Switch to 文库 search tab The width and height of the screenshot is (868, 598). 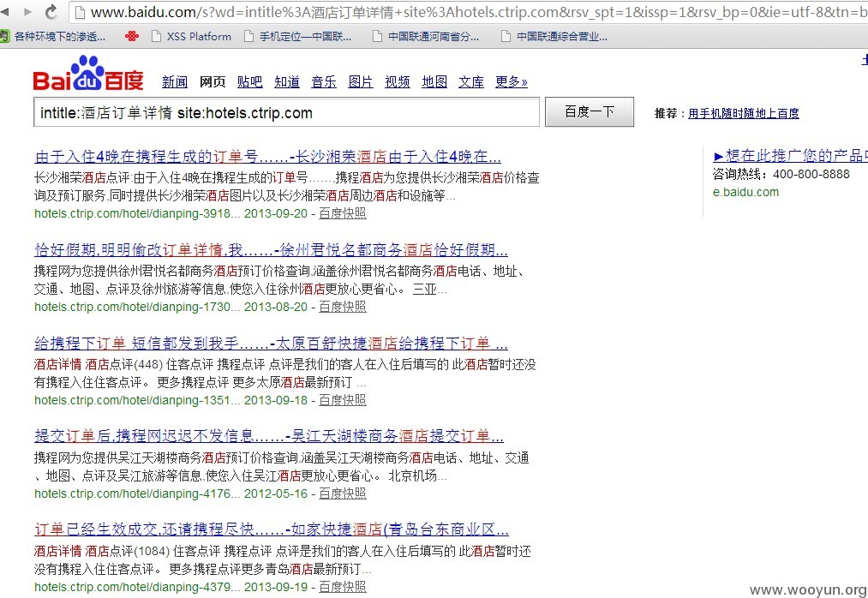(x=471, y=82)
